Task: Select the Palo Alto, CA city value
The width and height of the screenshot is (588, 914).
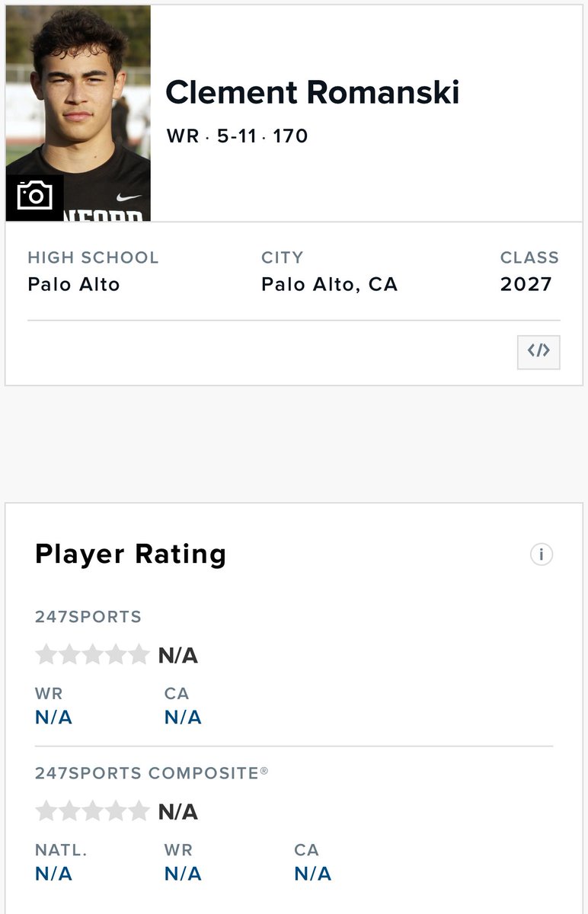Action: [329, 285]
